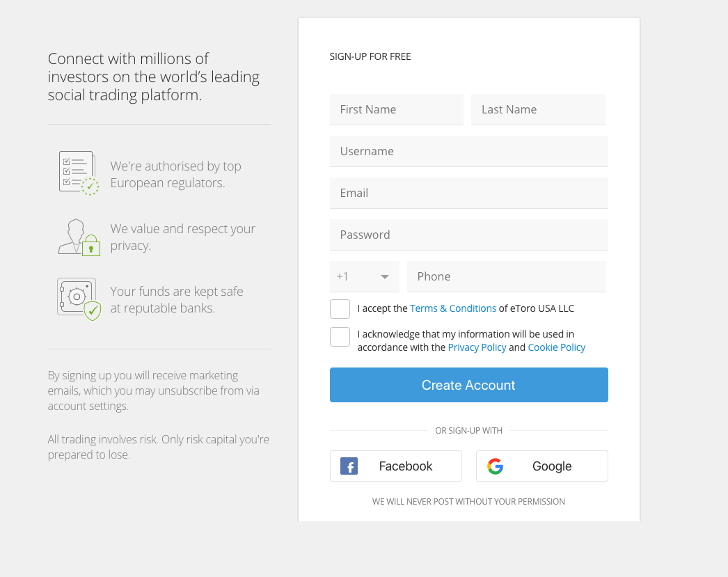Click the bank safe with checkmark icon

78,298
